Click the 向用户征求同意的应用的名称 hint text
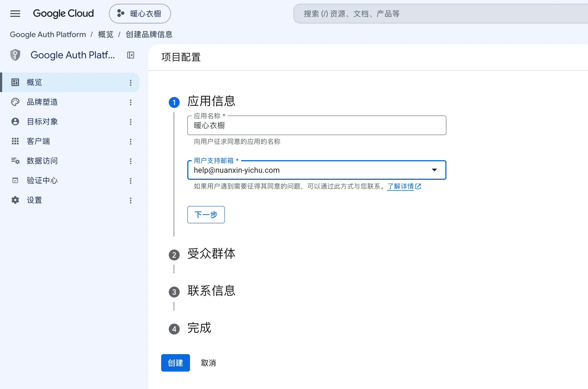588x389 pixels. [x=237, y=142]
